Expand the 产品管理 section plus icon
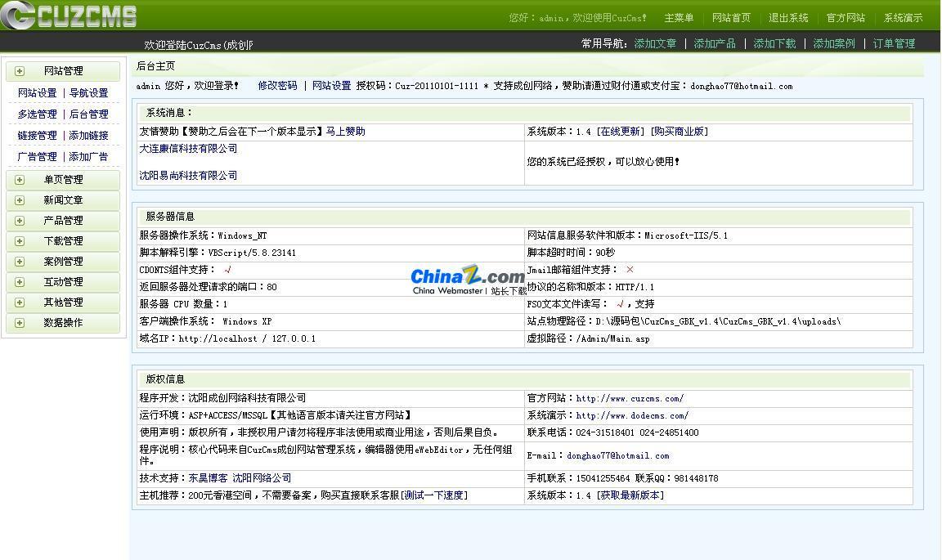The height and width of the screenshot is (560, 942). coord(18,220)
